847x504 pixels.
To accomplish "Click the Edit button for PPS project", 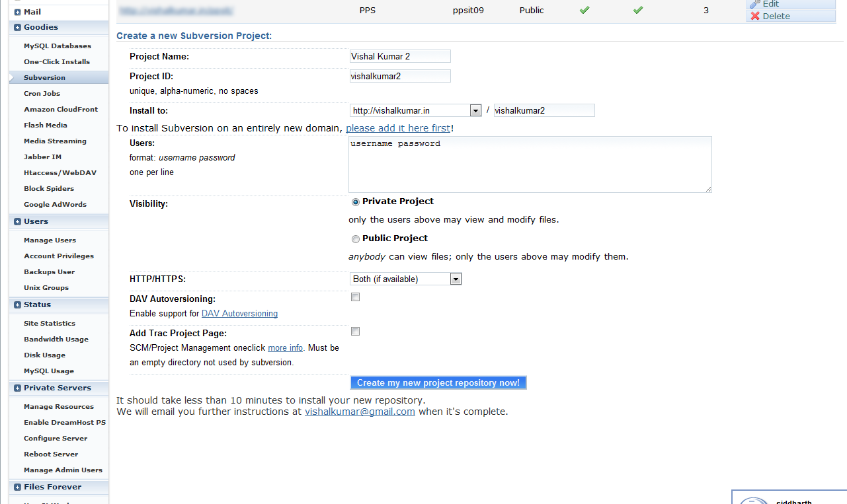I will pos(791,3).
